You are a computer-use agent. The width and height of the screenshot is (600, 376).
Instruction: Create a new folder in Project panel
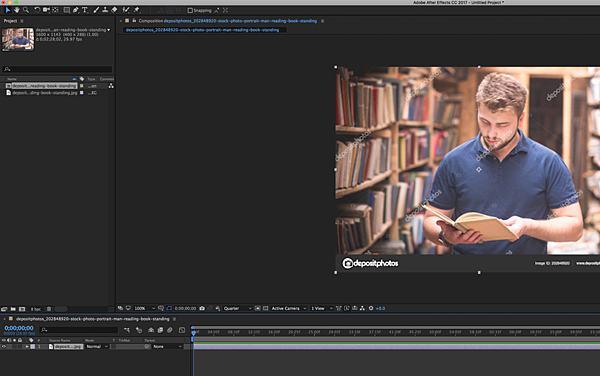pyautogui.click(x=13, y=309)
